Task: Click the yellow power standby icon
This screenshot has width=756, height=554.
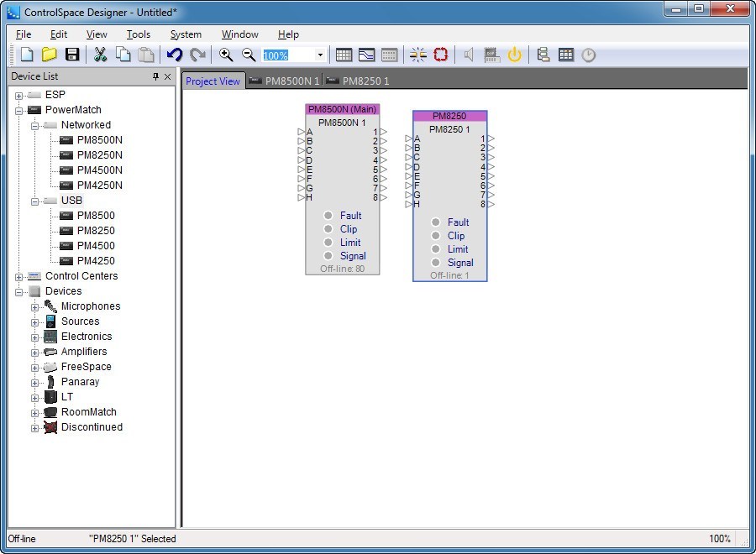Action: point(514,55)
